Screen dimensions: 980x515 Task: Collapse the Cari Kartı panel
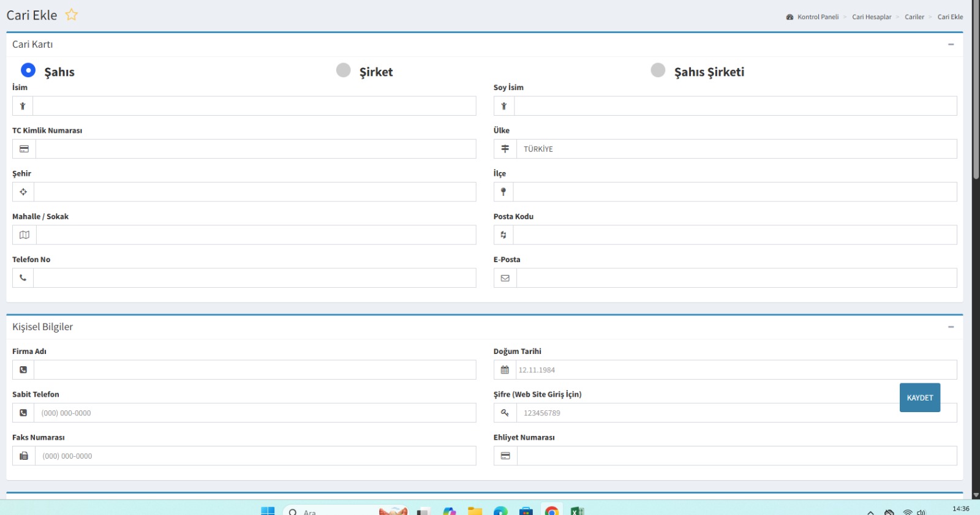(951, 44)
